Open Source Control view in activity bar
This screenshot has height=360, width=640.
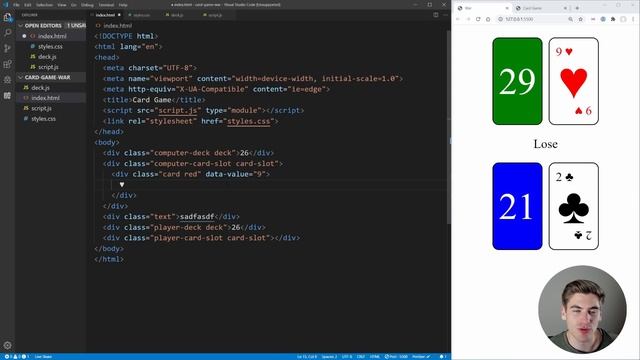[7, 48]
